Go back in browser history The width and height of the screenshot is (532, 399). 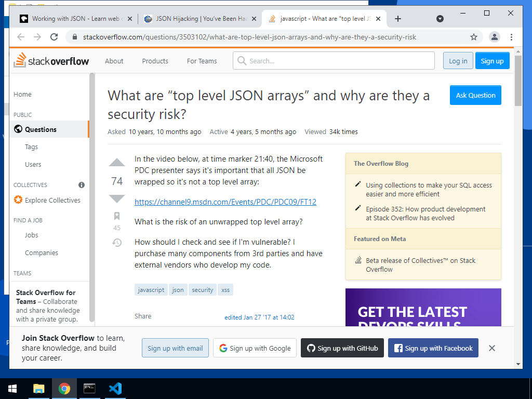21,37
